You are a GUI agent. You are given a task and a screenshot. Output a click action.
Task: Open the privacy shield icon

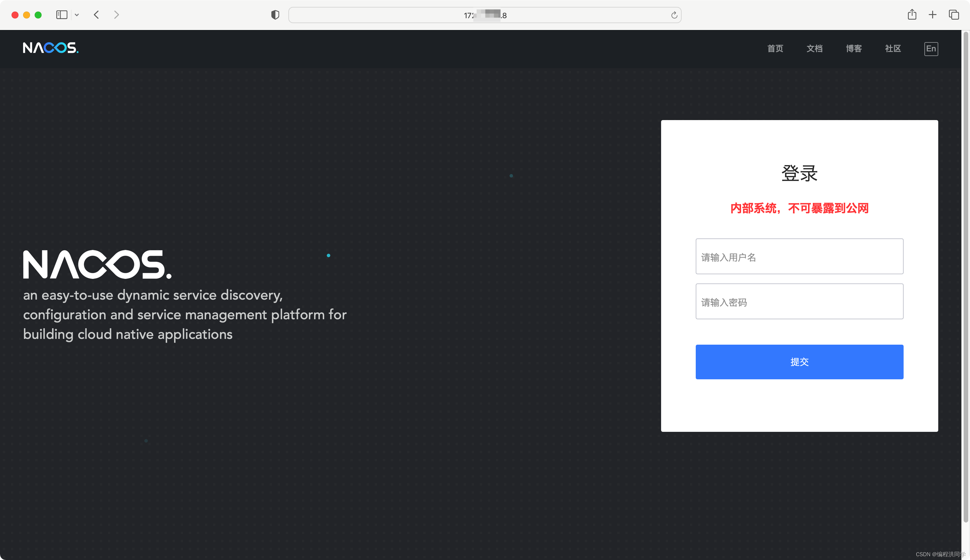(x=275, y=15)
